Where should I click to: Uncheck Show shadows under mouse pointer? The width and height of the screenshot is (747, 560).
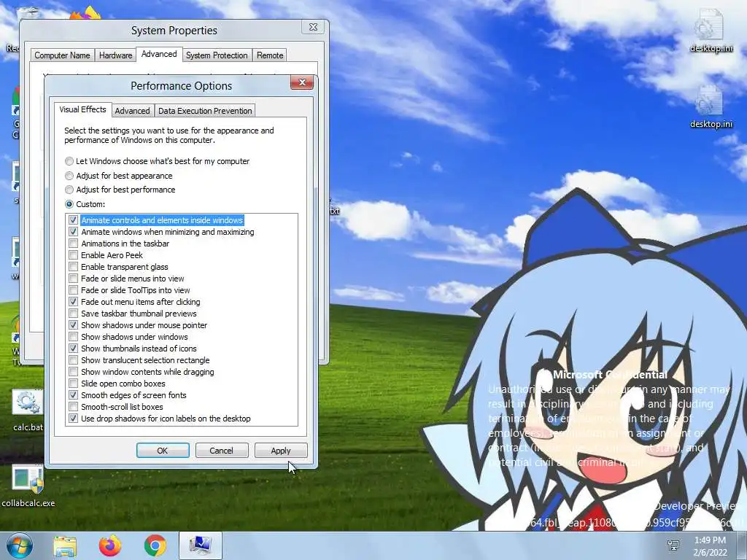pos(74,325)
